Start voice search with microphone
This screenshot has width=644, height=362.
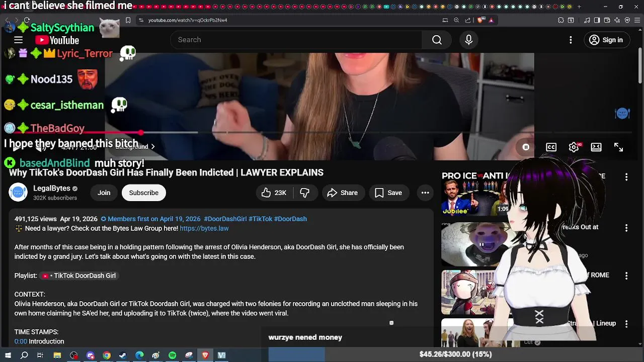[x=469, y=40]
